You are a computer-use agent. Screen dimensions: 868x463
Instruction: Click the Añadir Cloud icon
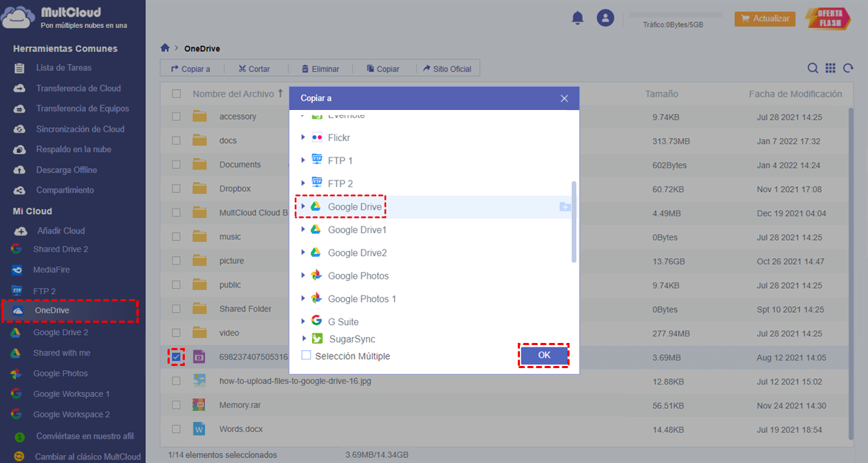[x=19, y=231]
